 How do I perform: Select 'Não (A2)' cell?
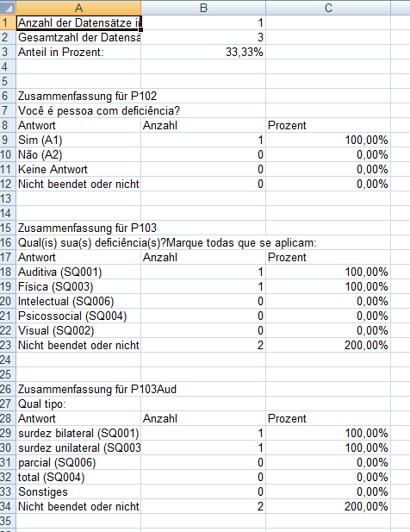point(78,154)
